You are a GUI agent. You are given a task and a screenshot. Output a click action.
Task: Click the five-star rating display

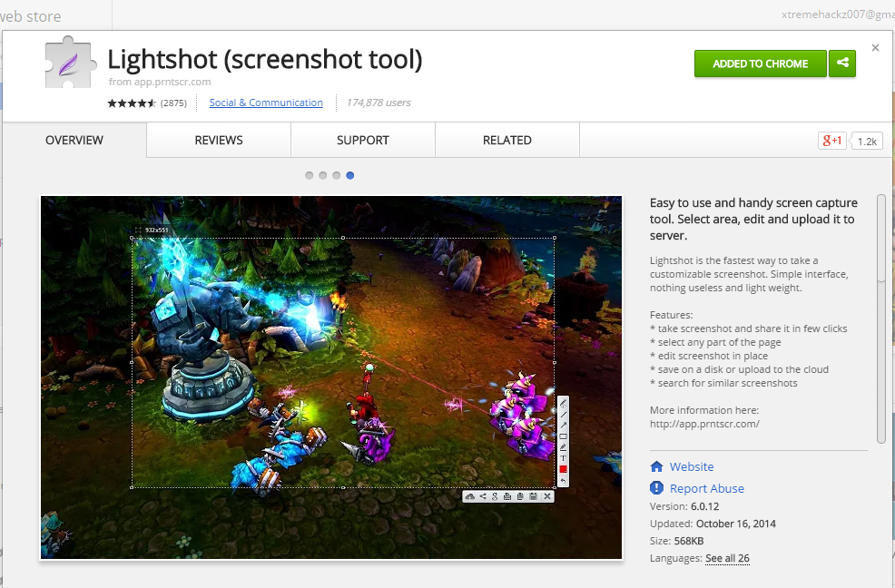pos(132,103)
